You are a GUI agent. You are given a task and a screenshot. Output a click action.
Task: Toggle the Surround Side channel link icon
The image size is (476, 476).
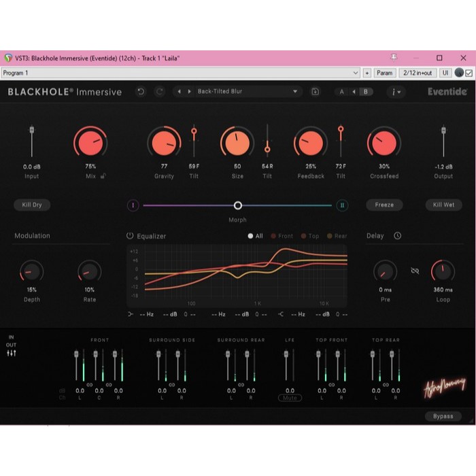[172, 385]
